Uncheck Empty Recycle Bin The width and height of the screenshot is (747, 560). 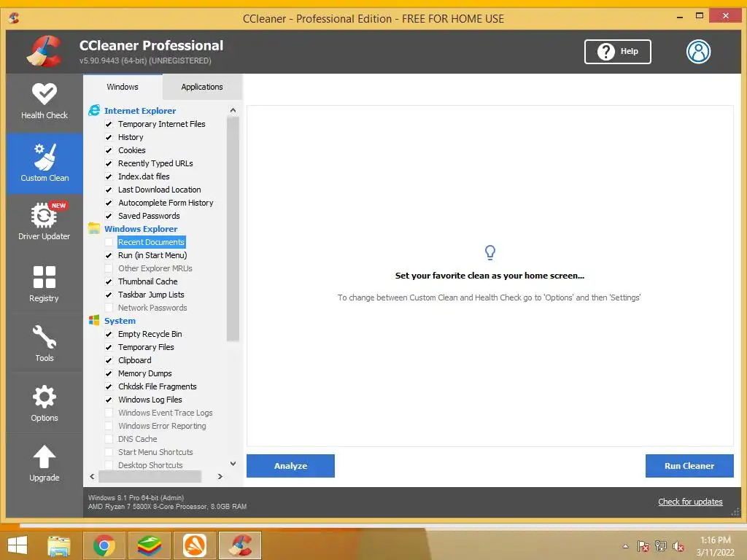109,334
